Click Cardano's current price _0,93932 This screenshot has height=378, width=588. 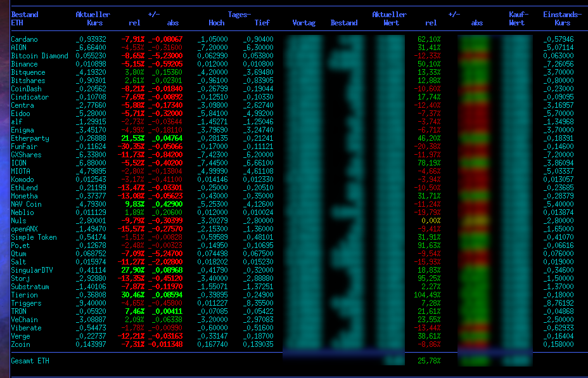click(x=91, y=39)
